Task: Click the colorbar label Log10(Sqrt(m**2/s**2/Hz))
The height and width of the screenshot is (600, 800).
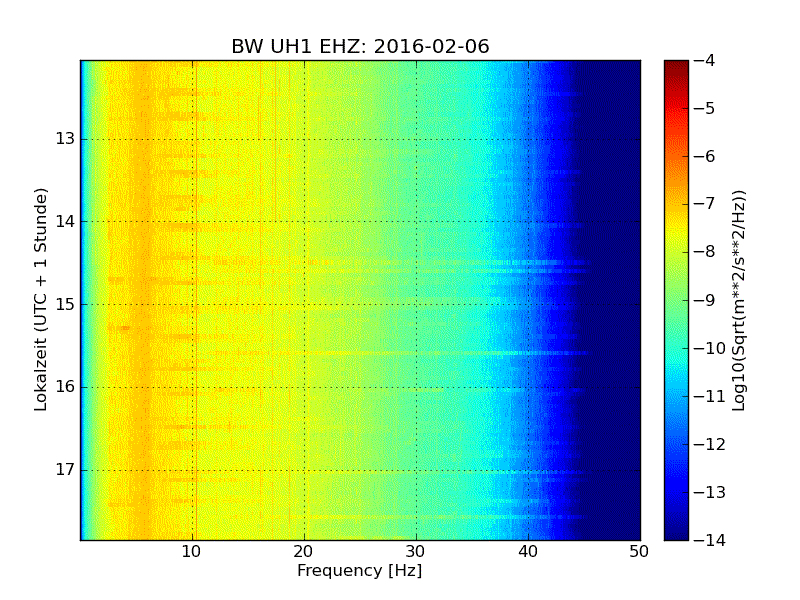Action: tap(739, 300)
